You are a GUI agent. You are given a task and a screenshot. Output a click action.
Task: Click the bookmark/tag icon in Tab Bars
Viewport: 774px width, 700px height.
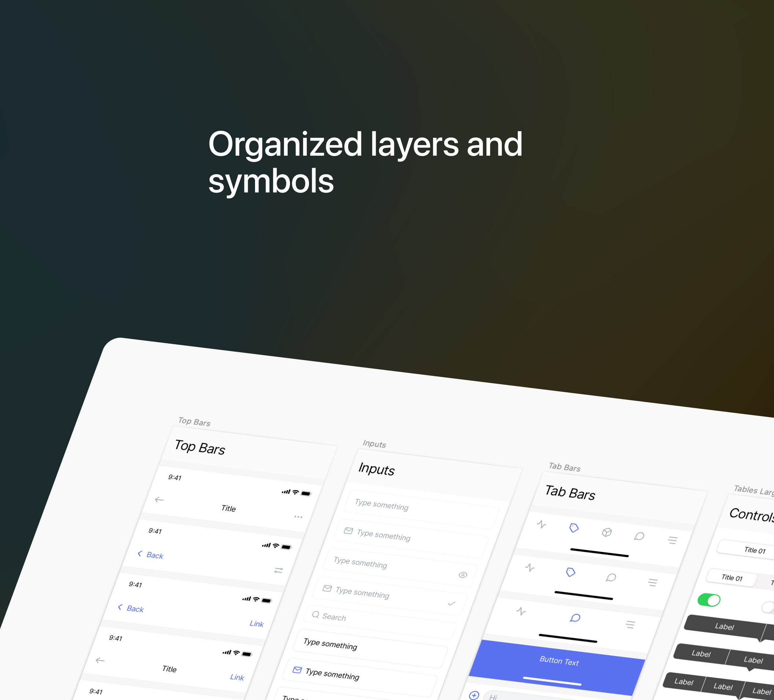click(x=574, y=528)
